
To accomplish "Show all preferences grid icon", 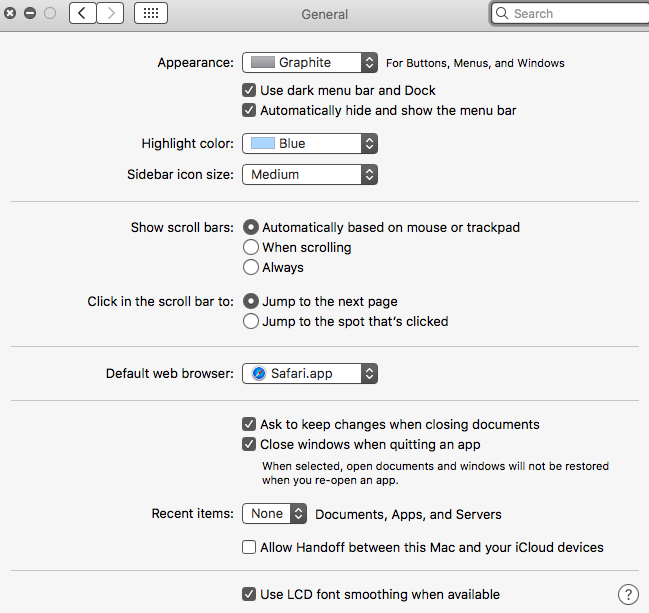I will point(150,14).
